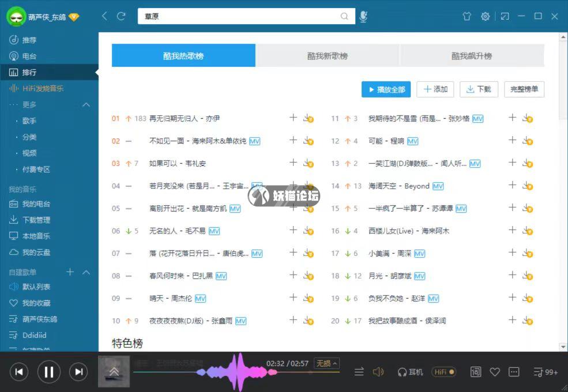Open the headphone 耳机 sound effect
The width and height of the screenshot is (568, 392).
click(410, 372)
